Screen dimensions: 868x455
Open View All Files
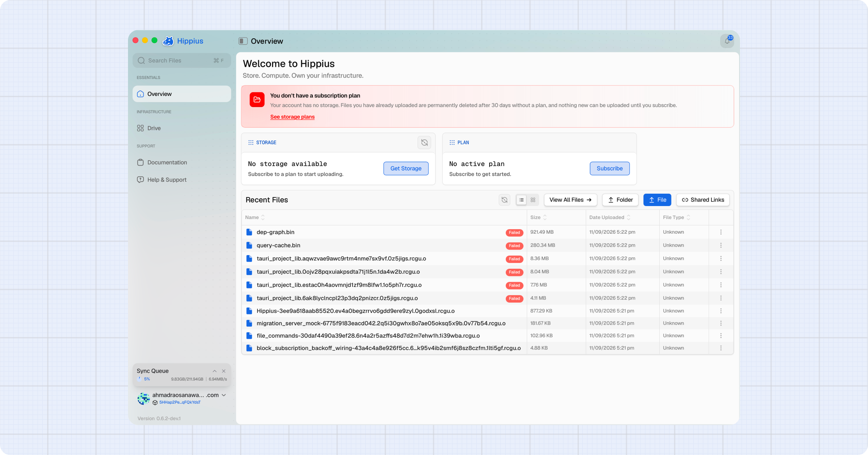coord(570,200)
